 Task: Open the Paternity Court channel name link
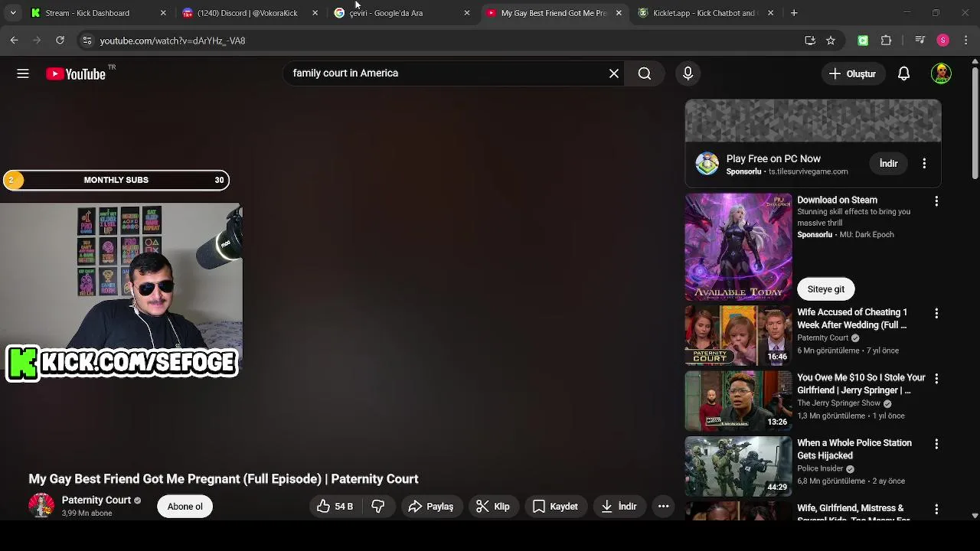(96, 500)
